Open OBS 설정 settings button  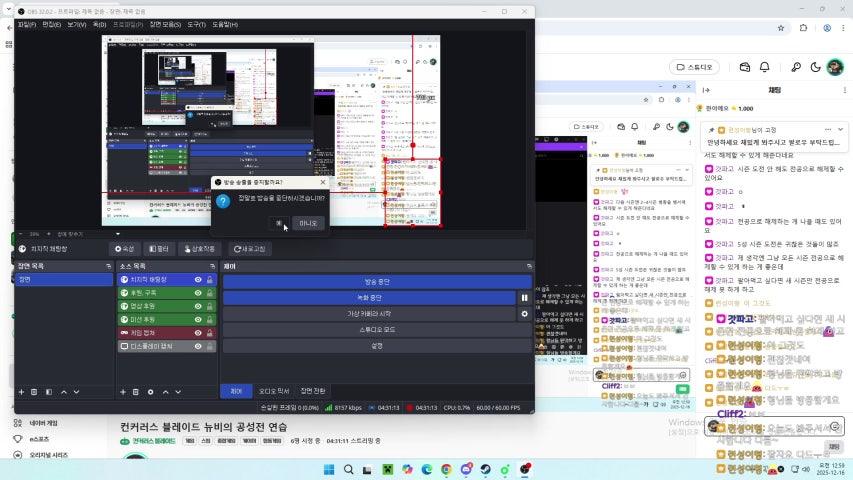[x=377, y=346]
